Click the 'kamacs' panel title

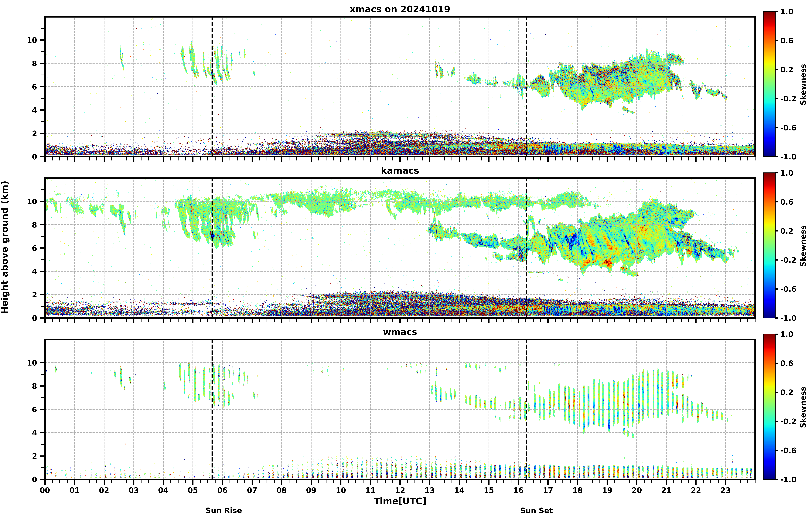[400, 171]
